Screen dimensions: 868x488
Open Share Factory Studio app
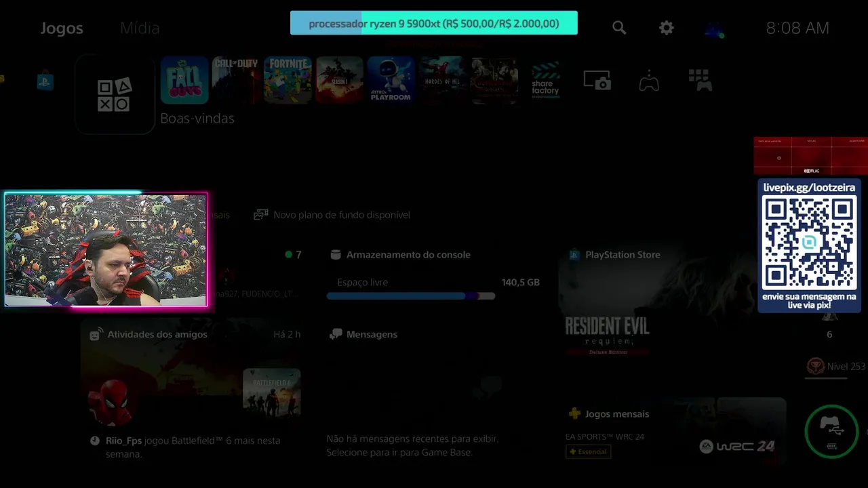(x=545, y=80)
